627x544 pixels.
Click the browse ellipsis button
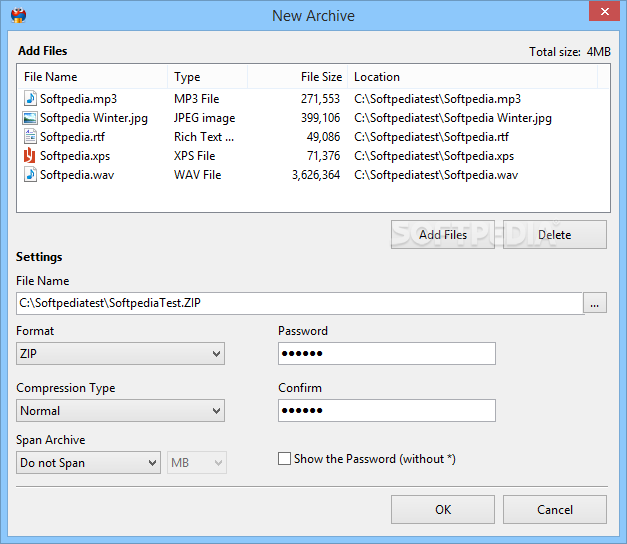[595, 303]
